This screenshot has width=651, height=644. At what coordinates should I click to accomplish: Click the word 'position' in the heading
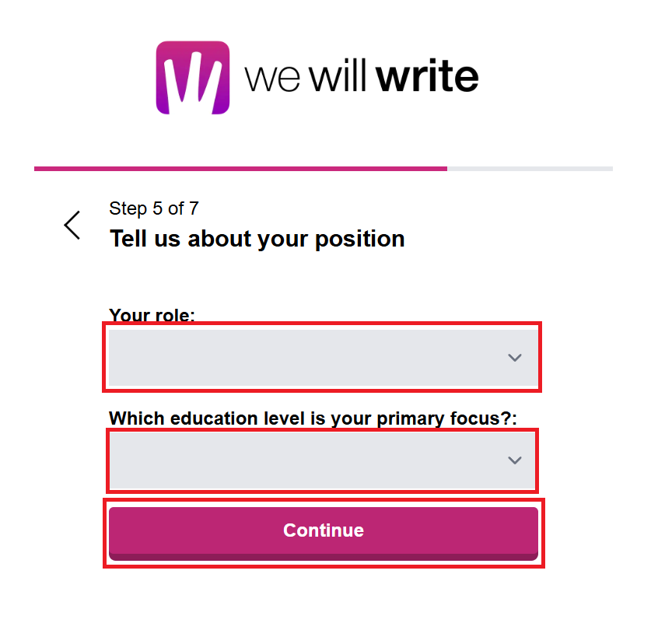click(359, 239)
